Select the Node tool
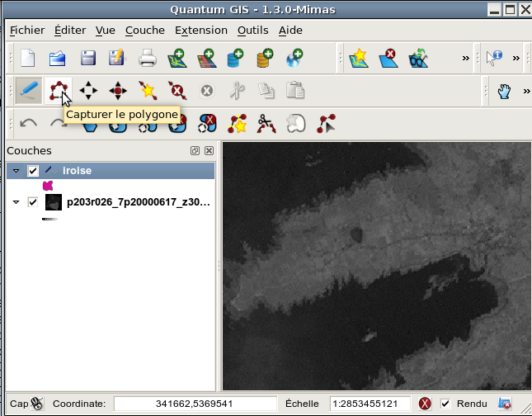Viewport: 532px width, 416px height. pos(326,123)
